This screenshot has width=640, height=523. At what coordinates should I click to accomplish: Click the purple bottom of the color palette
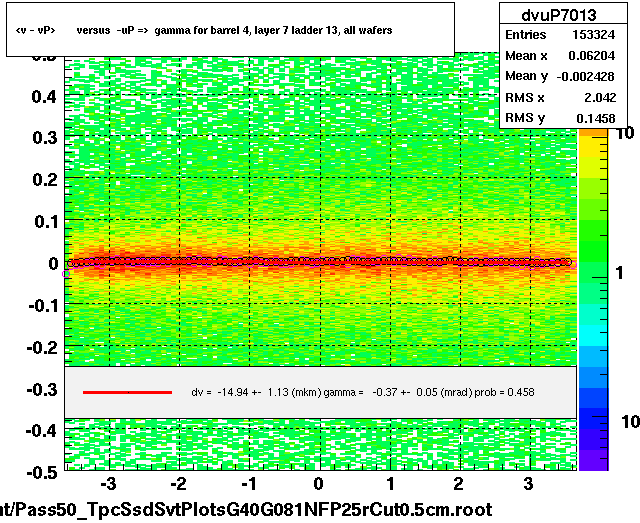pyautogui.click(x=593, y=460)
